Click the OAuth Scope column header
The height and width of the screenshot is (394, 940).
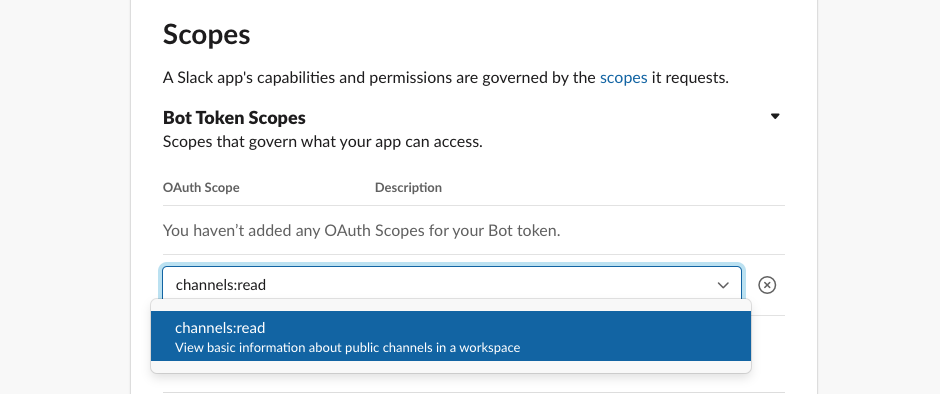(201, 188)
